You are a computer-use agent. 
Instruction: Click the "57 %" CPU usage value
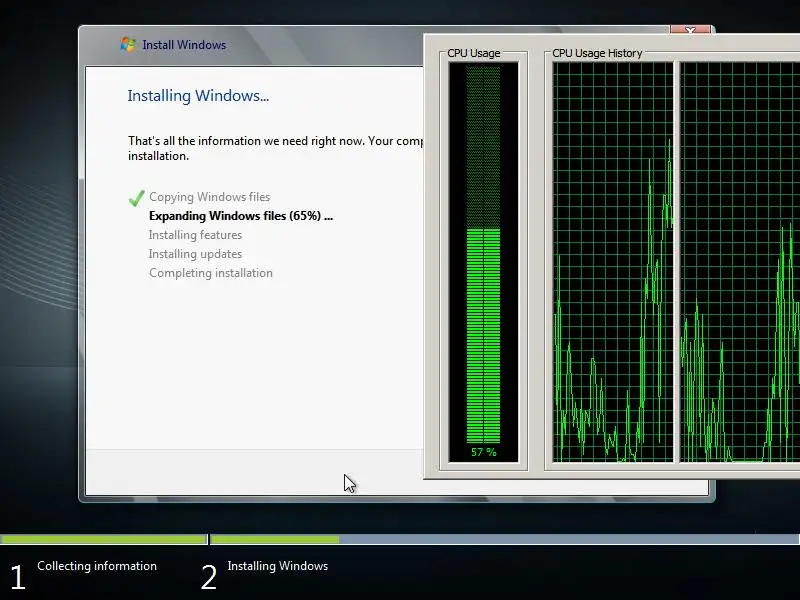tap(484, 452)
